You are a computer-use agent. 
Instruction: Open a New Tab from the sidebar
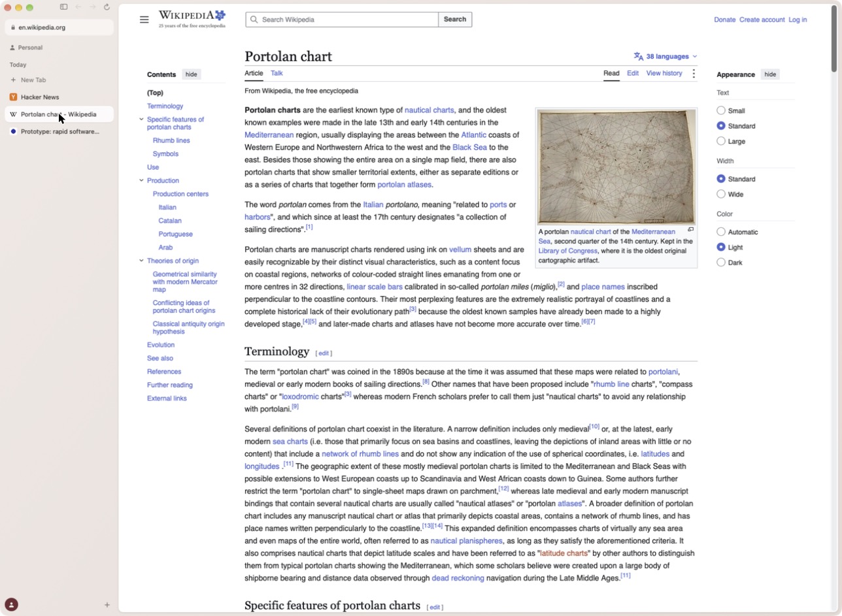click(x=28, y=80)
